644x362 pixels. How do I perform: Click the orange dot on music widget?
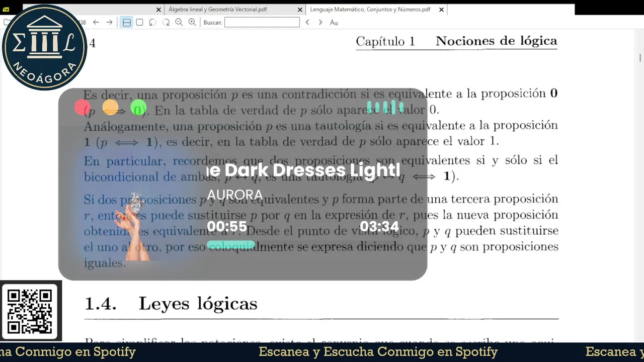point(110,108)
